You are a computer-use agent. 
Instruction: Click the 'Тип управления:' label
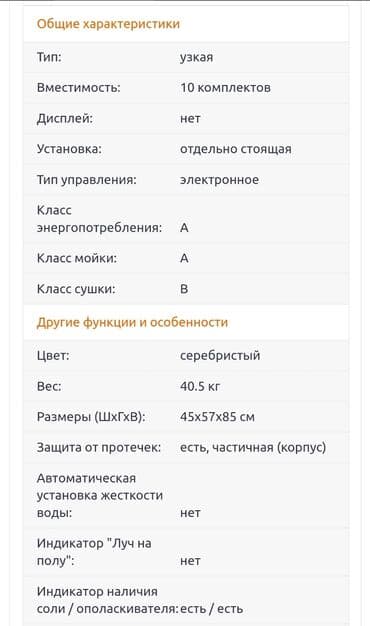87,180
